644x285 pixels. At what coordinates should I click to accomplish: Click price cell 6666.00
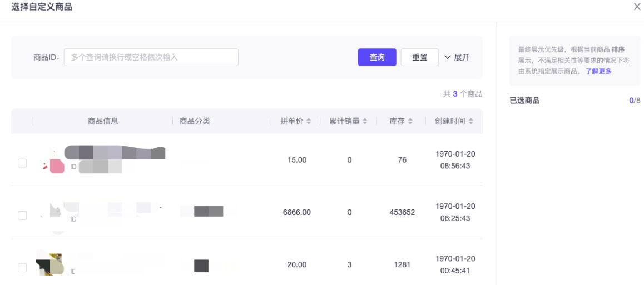(296, 212)
